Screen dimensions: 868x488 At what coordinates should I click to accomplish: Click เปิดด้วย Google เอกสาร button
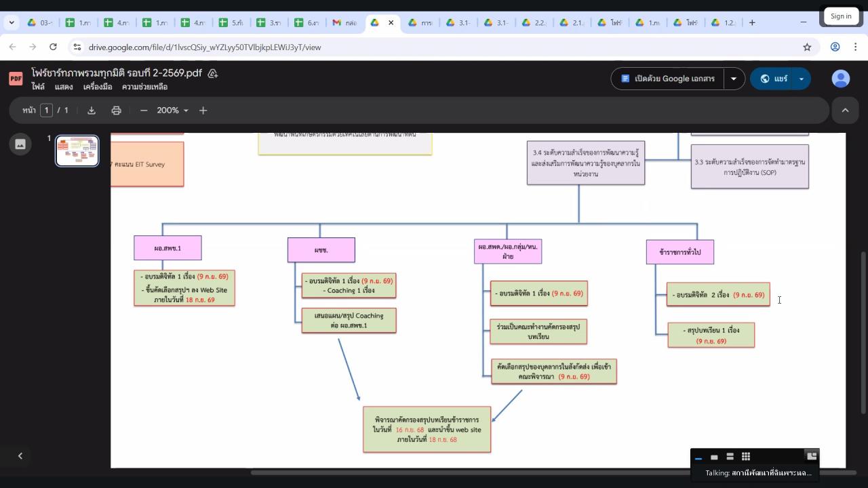(667, 79)
